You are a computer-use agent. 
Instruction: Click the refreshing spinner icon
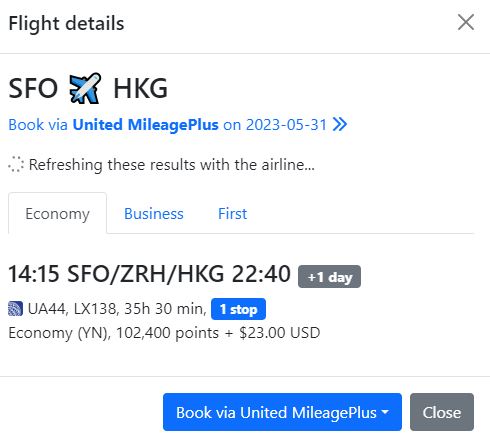tap(16, 165)
